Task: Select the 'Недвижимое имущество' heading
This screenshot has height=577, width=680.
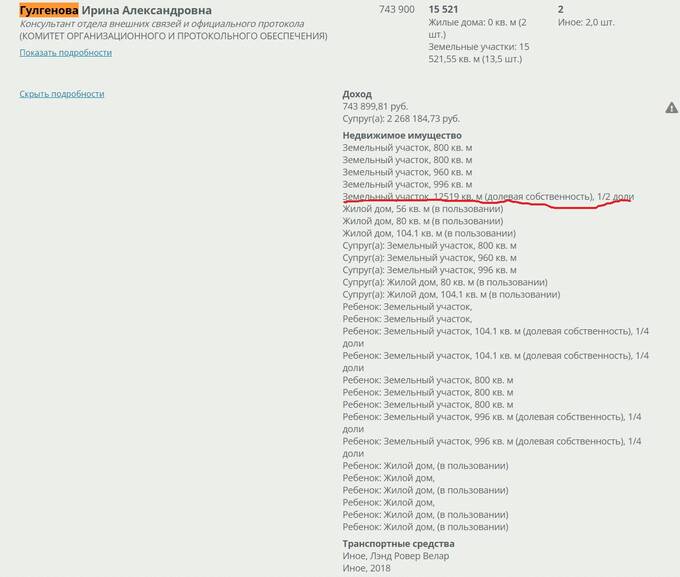Action: (402, 135)
